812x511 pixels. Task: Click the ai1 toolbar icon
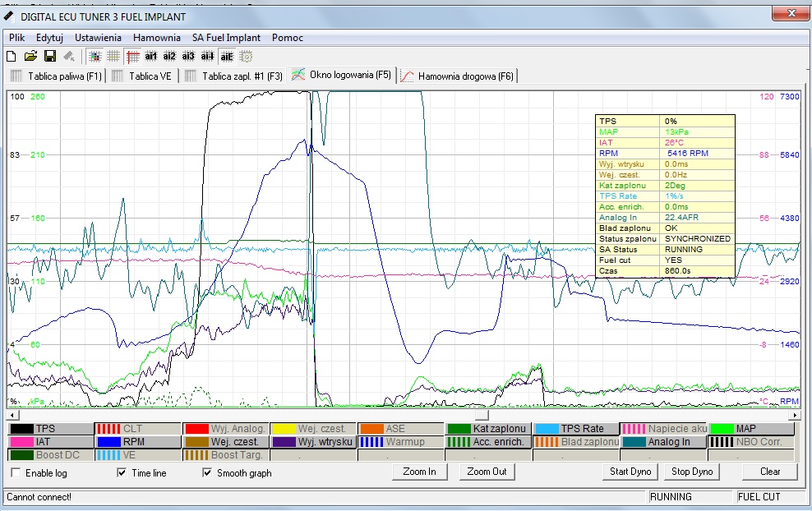[x=151, y=57]
